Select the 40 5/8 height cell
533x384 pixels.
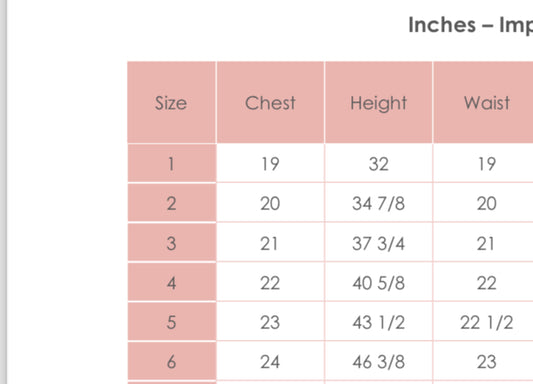pos(378,282)
